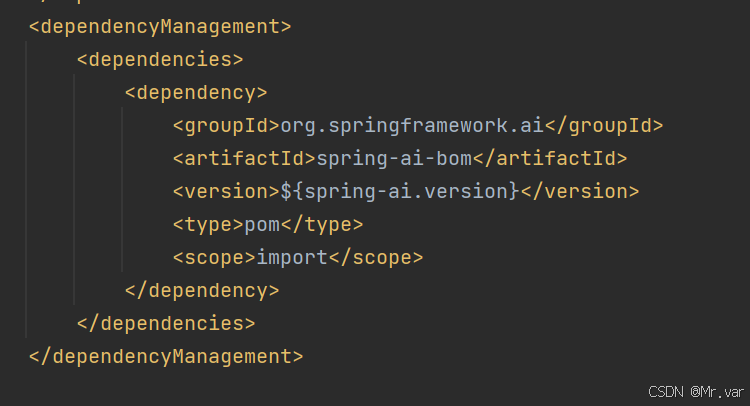Click the opening dependency tag
Viewport: 750px width, 406px height.
196,93
